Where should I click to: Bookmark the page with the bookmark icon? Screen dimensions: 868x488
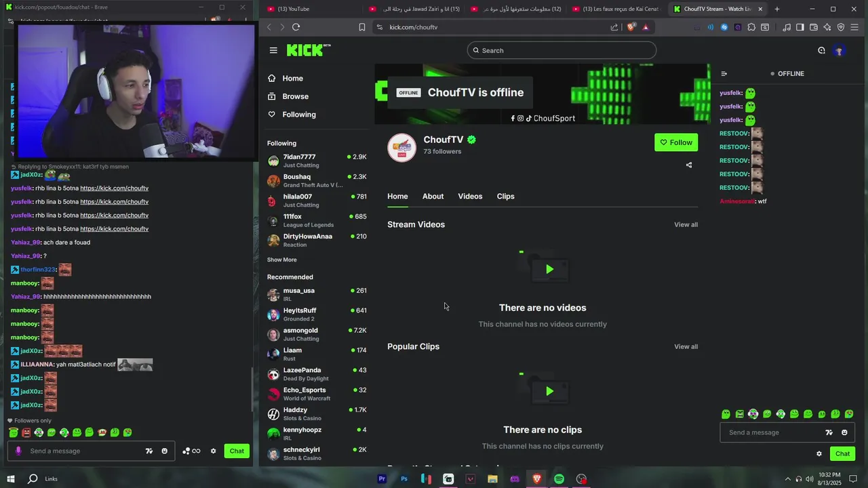point(362,27)
